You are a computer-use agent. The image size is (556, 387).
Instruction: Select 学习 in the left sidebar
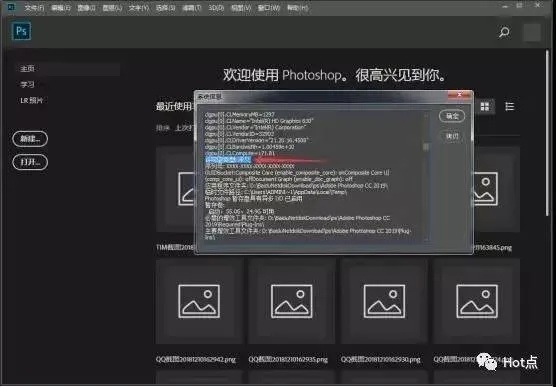[27, 84]
